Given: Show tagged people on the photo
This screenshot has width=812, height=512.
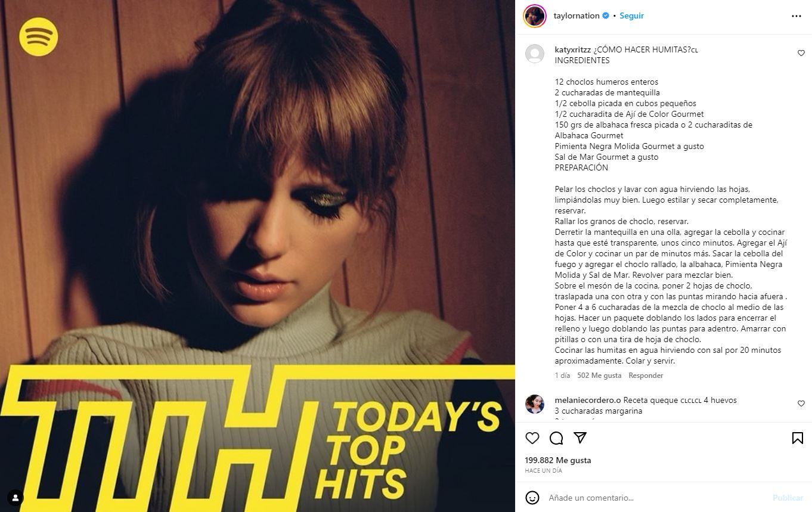Looking at the screenshot, I should pyautogui.click(x=16, y=497).
